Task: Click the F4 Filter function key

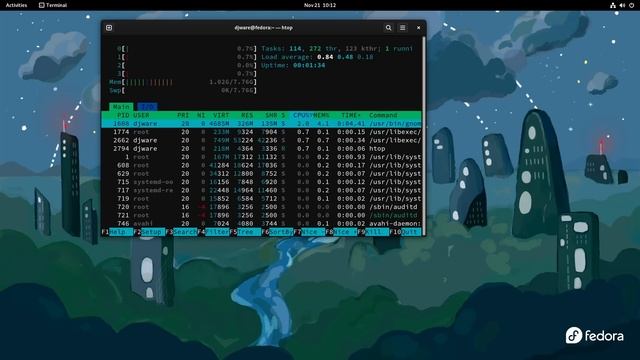Action: [x=213, y=232]
